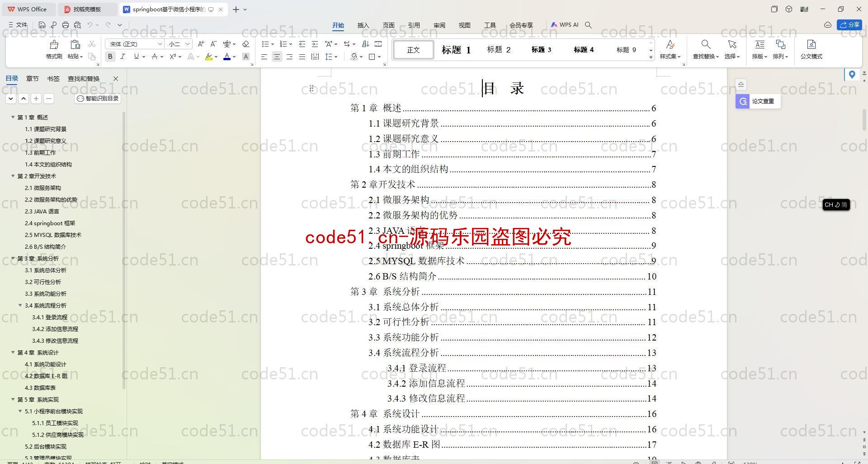Decrease paragraph indent icon
Viewport: 868px width, 464px height.
tap(302, 44)
